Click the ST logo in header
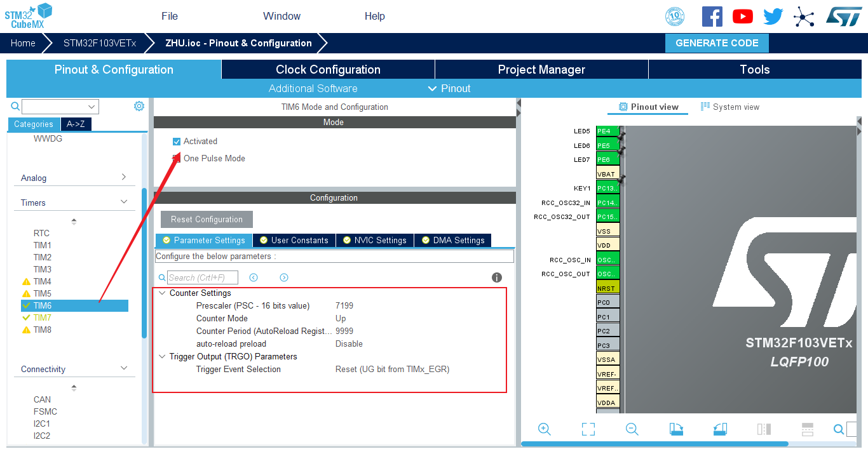Screen dimensions: 868x454 [844, 17]
